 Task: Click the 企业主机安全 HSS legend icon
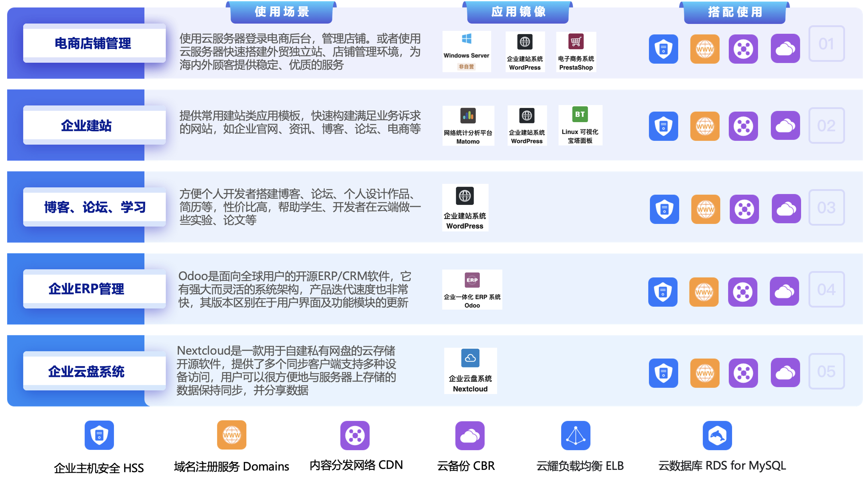(99, 435)
